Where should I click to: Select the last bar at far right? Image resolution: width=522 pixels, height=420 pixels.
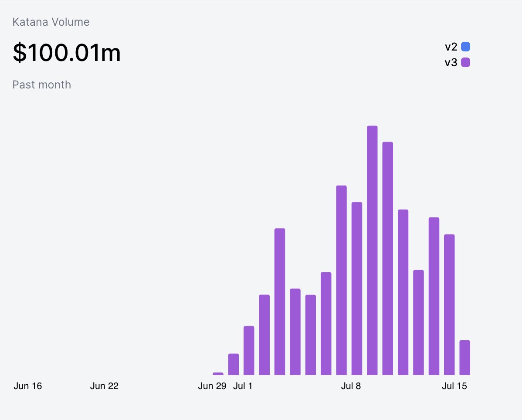click(465, 357)
